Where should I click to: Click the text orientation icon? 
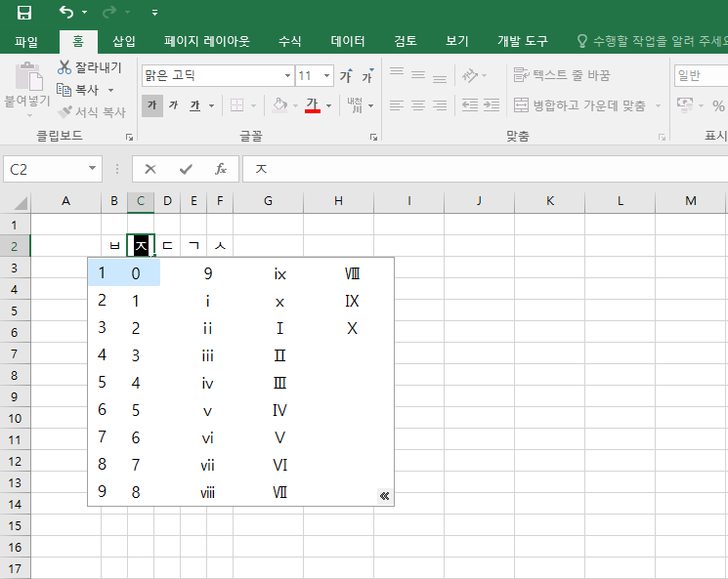tap(470, 75)
